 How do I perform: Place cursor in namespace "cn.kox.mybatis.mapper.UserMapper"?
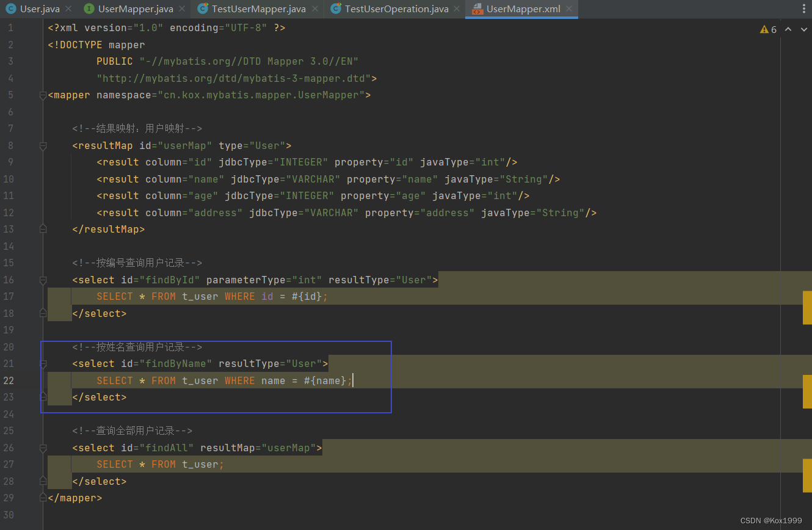point(261,95)
